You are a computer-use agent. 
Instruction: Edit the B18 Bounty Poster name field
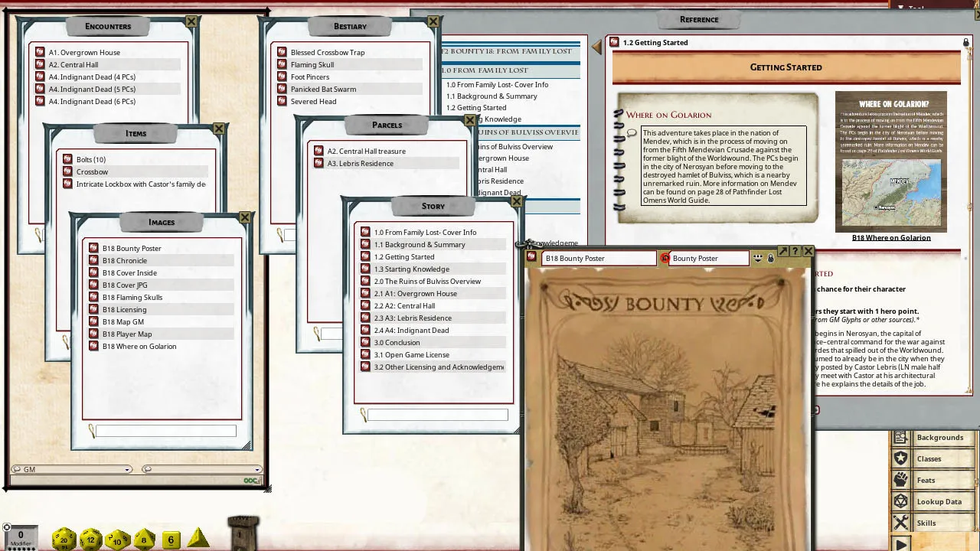point(599,259)
